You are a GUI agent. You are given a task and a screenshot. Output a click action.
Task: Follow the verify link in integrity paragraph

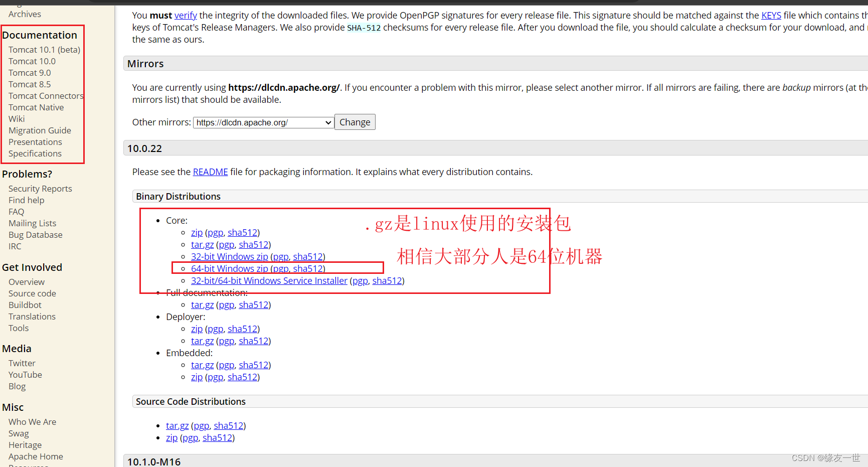(186, 16)
